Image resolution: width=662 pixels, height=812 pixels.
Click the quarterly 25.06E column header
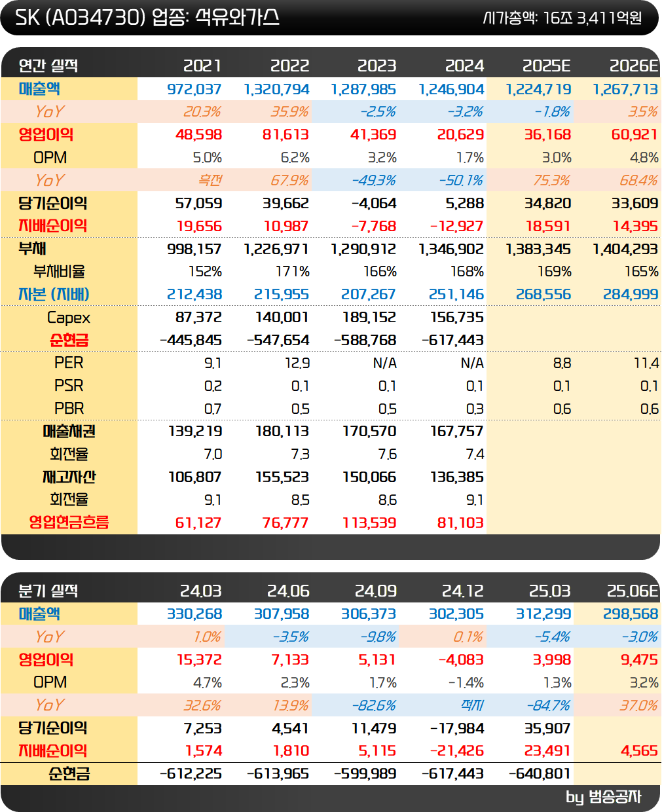click(x=633, y=591)
